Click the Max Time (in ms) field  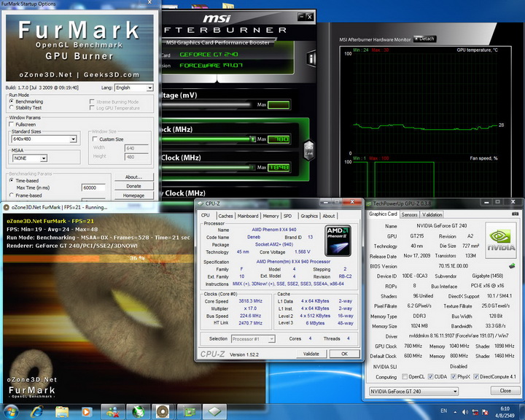coord(93,188)
